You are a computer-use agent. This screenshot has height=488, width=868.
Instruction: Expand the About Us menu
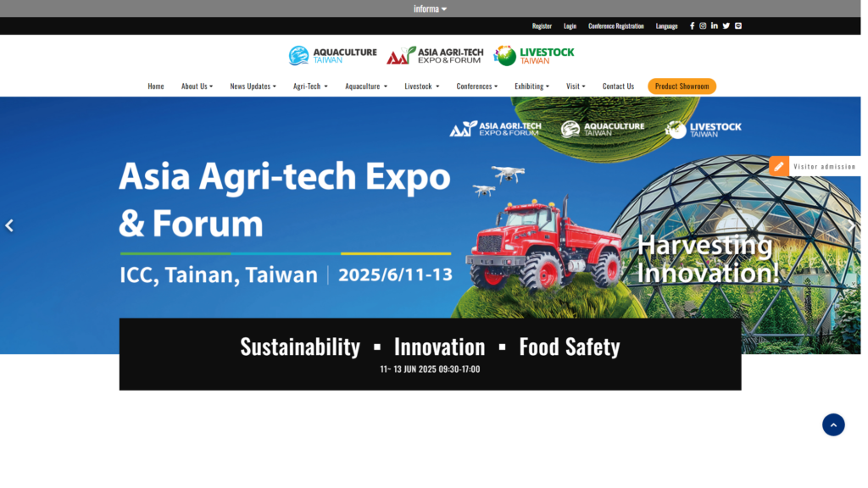(x=198, y=87)
